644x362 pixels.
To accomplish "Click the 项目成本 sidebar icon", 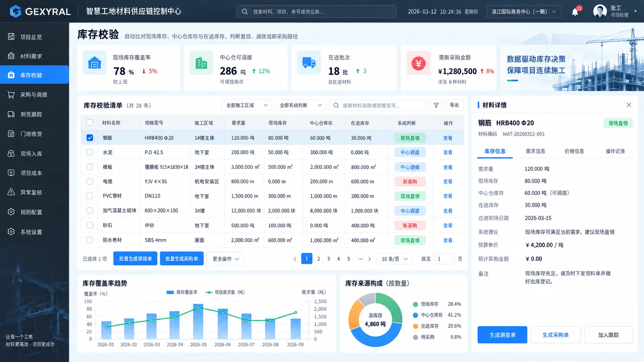I will (x=11, y=173).
